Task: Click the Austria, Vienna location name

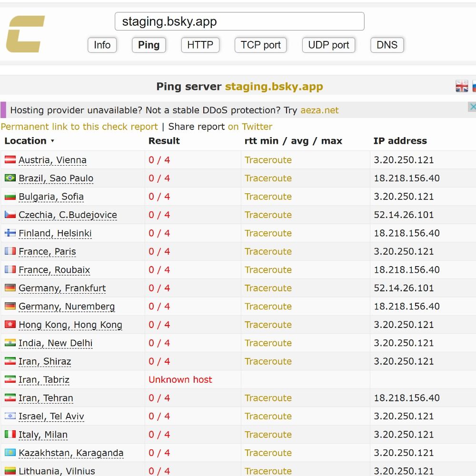Action: tap(52, 160)
